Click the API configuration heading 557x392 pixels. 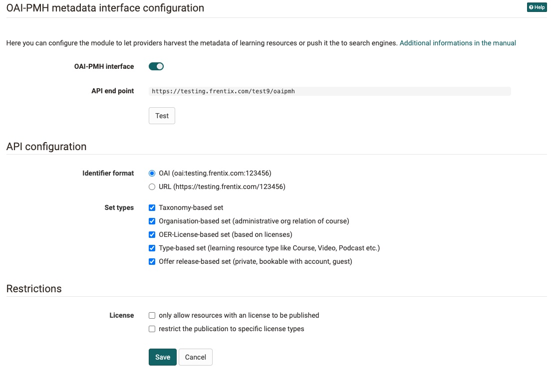click(46, 146)
